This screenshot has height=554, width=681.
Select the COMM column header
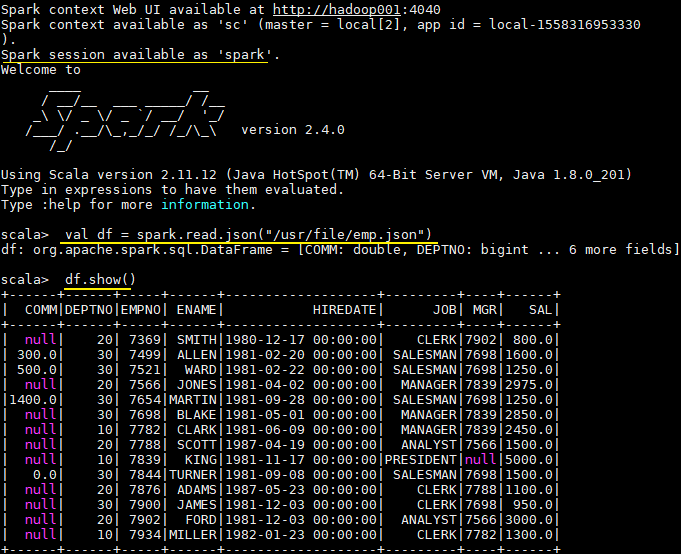pyautogui.click(x=41, y=310)
